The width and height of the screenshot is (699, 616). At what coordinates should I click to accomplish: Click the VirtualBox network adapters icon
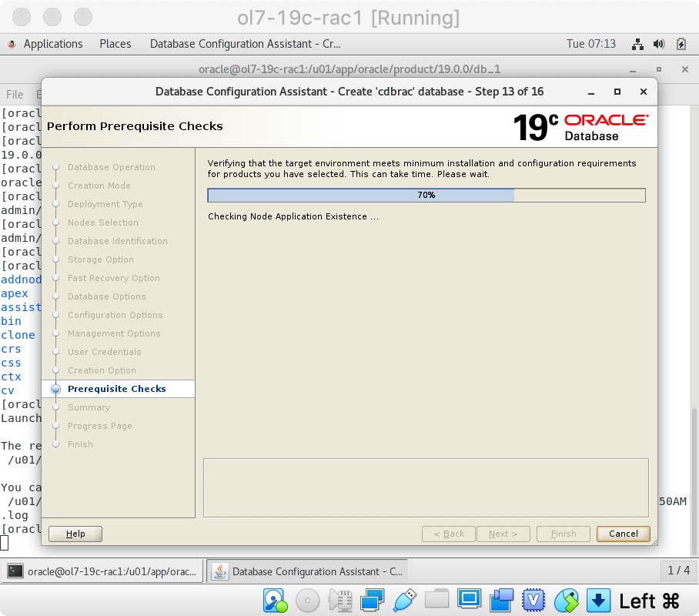pyautogui.click(x=373, y=601)
